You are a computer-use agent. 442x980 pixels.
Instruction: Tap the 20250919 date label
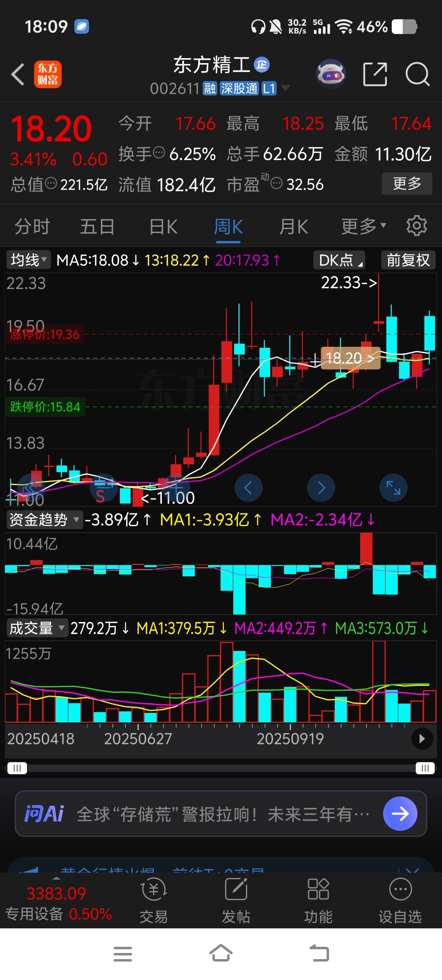(x=290, y=739)
